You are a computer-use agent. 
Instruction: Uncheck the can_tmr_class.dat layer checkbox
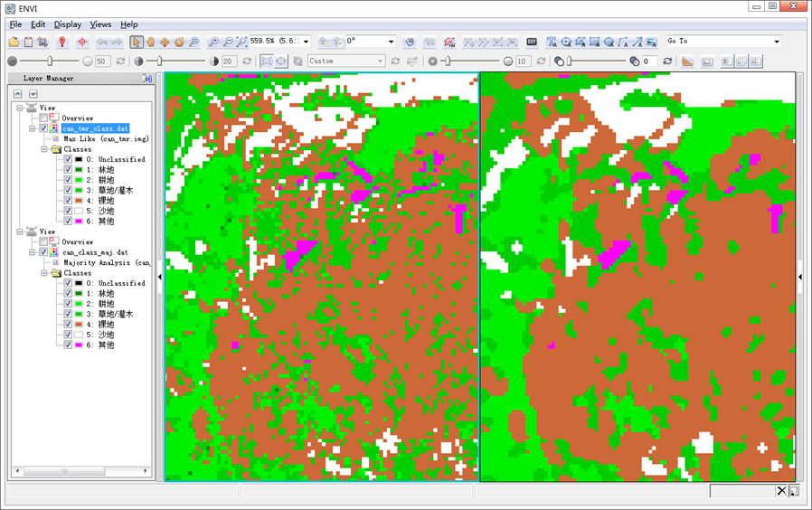tap(43, 128)
